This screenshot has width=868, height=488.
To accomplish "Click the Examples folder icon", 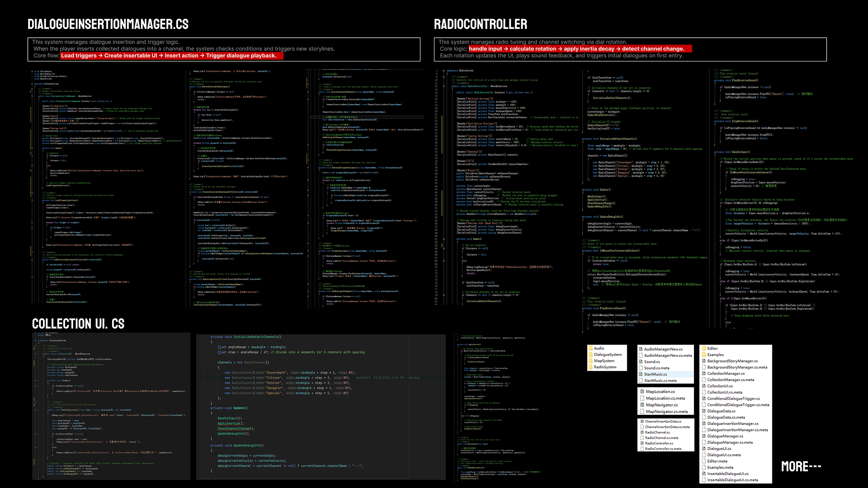I will coord(704,355).
